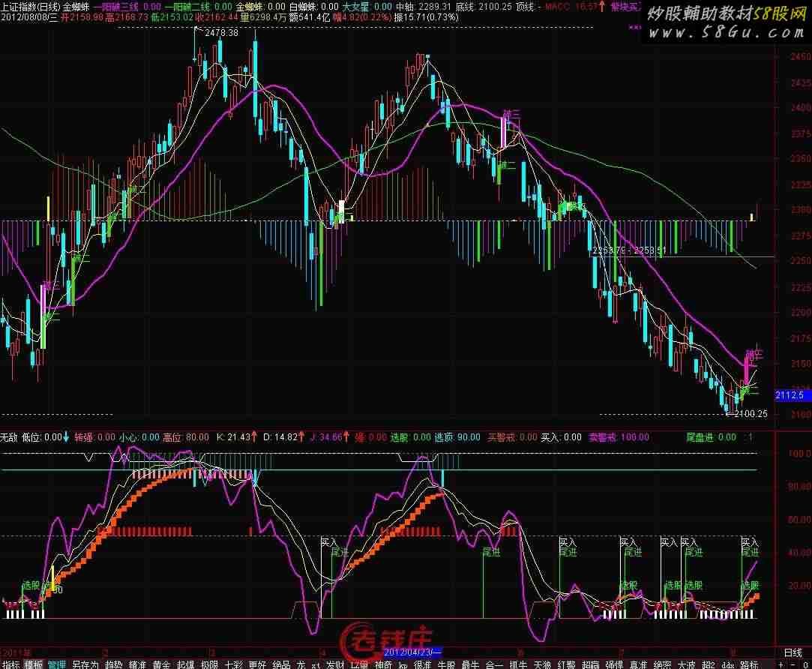Select the 黄金 indicator tab

point(161,664)
